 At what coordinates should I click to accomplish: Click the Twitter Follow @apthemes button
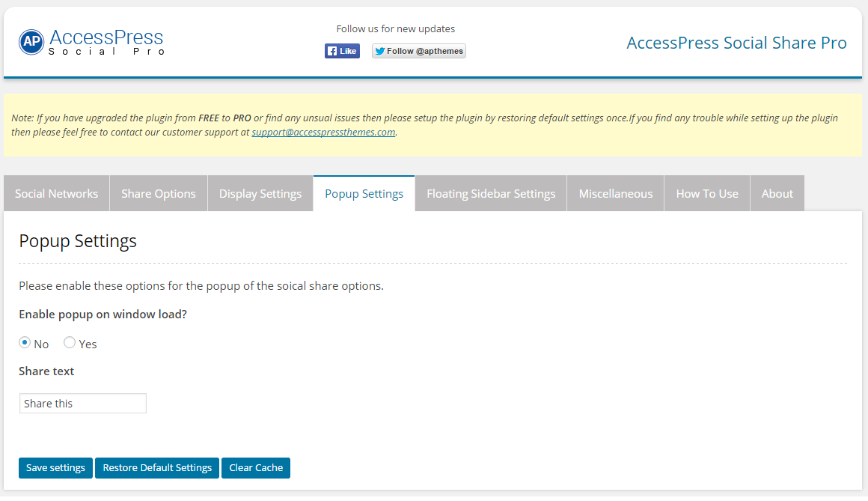(418, 51)
